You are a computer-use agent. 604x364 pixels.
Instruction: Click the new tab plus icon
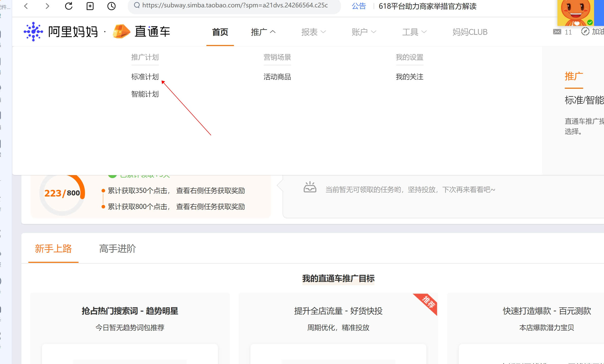(90, 6)
